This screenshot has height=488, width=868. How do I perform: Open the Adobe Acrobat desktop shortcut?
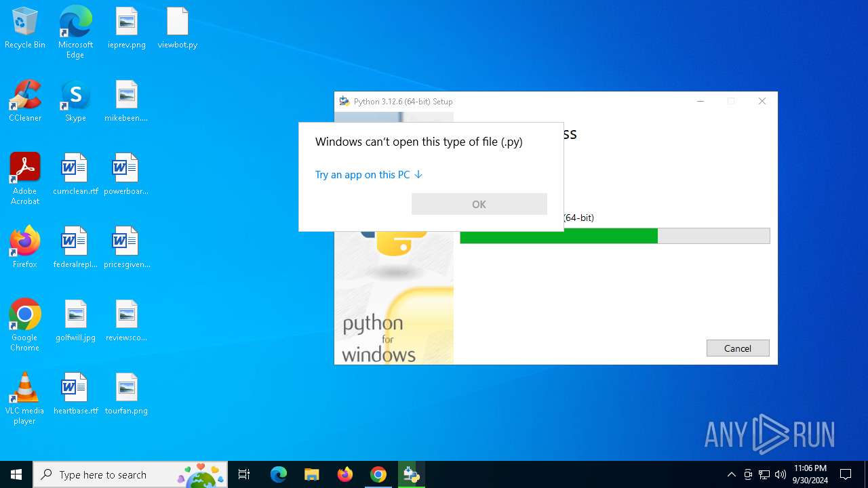click(x=25, y=179)
